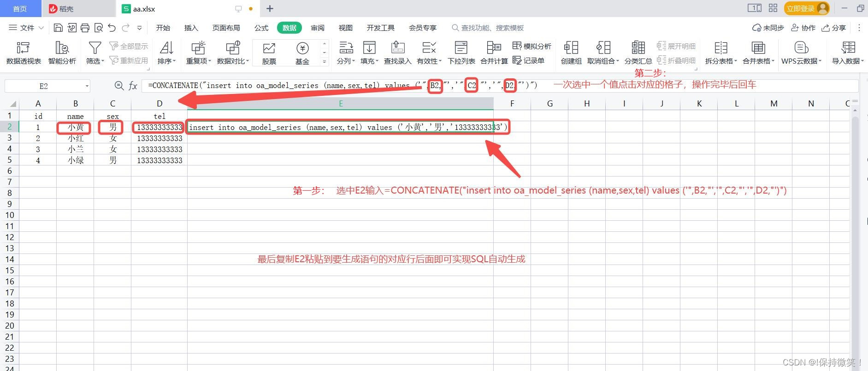Click the Save icon in quick toolbar

pyautogui.click(x=58, y=28)
